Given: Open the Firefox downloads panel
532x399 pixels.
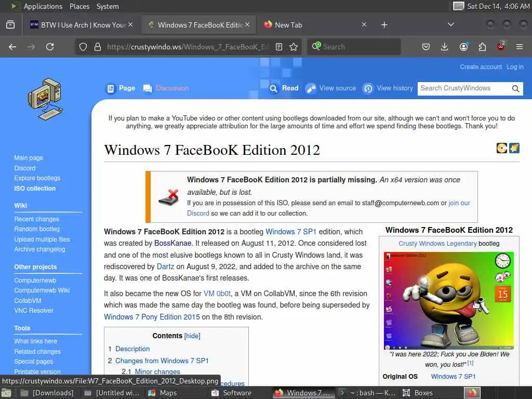Looking at the screenshot, I should pos(445,47).
